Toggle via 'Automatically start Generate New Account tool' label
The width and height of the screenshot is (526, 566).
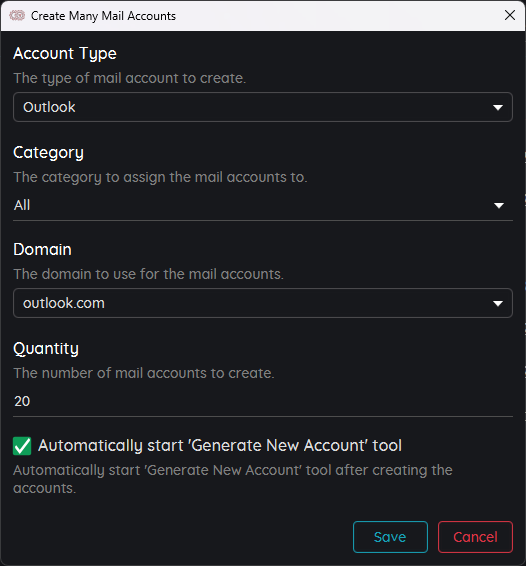220,445
